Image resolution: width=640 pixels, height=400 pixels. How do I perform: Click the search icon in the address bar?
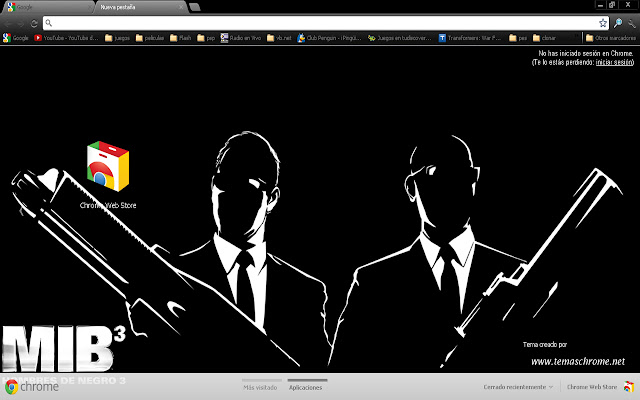tap(49, 23)
